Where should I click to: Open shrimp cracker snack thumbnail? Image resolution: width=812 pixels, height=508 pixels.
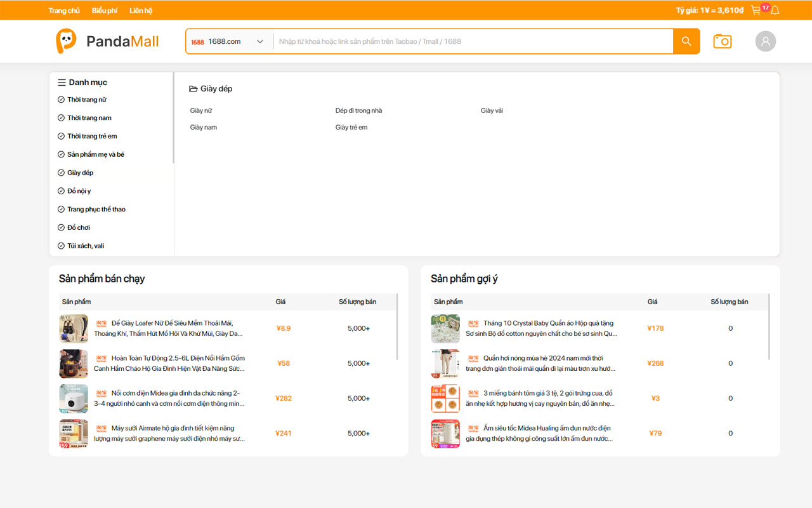pyautogui.click(x=445, y=398)
